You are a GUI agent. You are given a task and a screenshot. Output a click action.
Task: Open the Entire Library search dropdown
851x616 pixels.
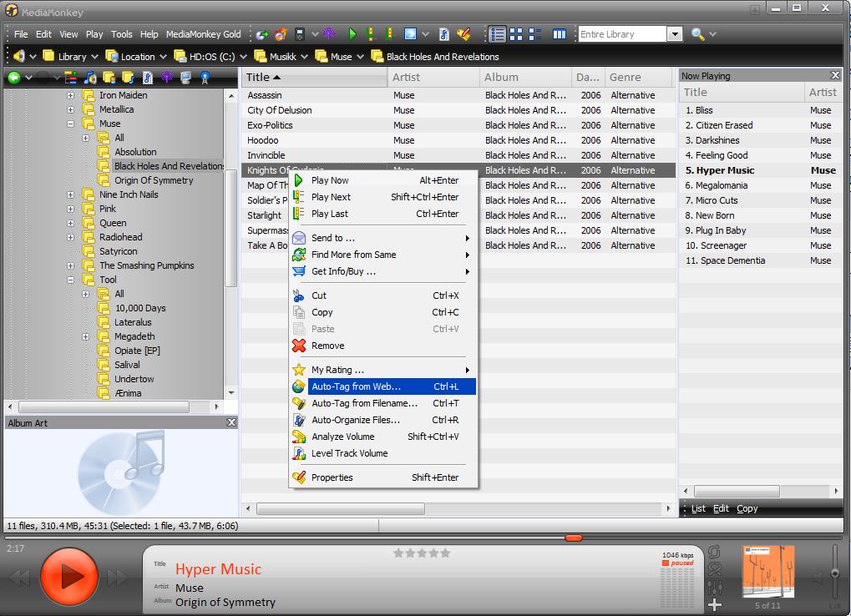(x=675, y=34)
